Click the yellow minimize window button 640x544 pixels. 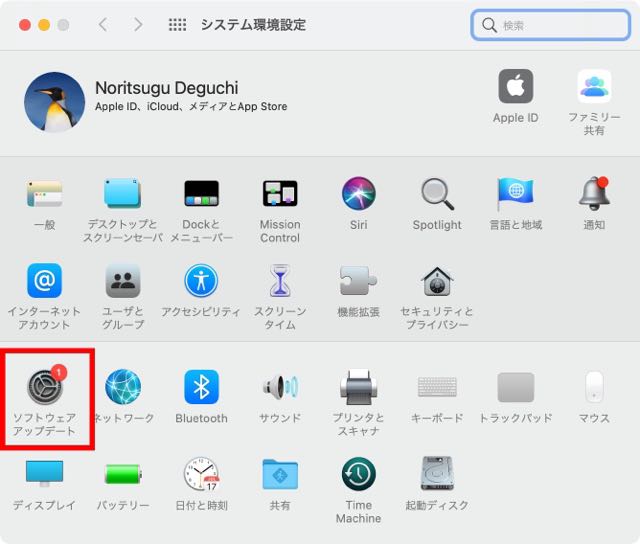[44, 25]
